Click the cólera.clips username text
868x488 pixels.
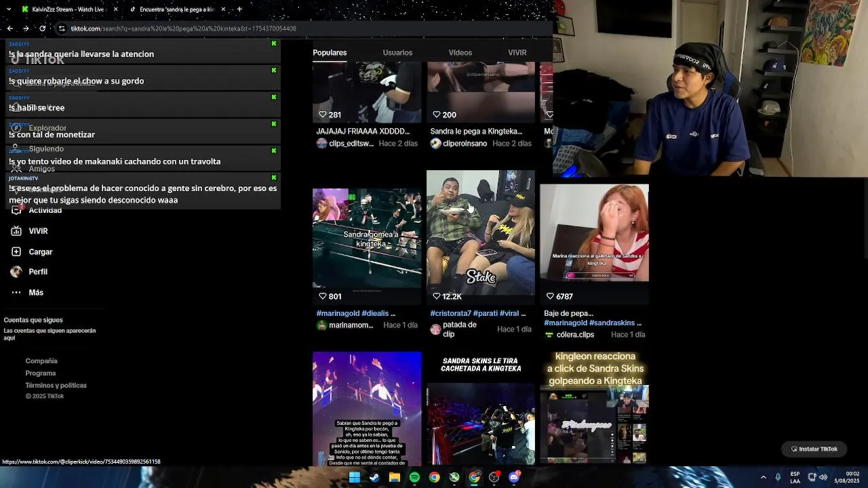[x=575, y=335]
